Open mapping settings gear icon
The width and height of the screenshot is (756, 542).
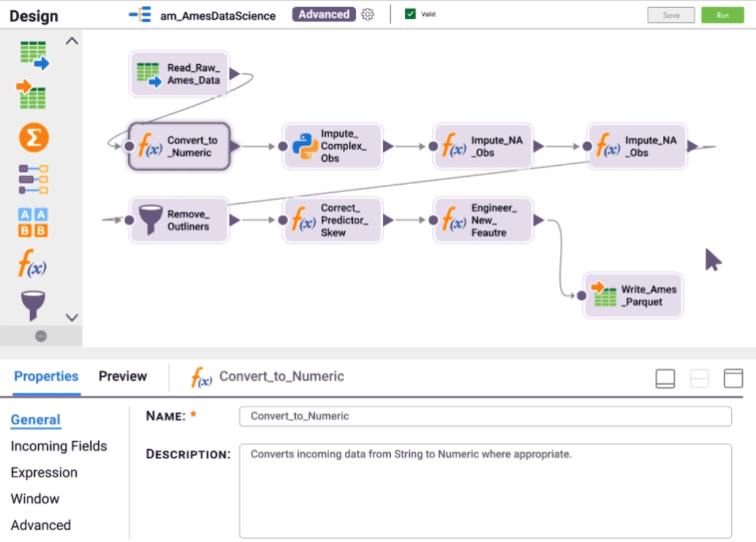367,14
